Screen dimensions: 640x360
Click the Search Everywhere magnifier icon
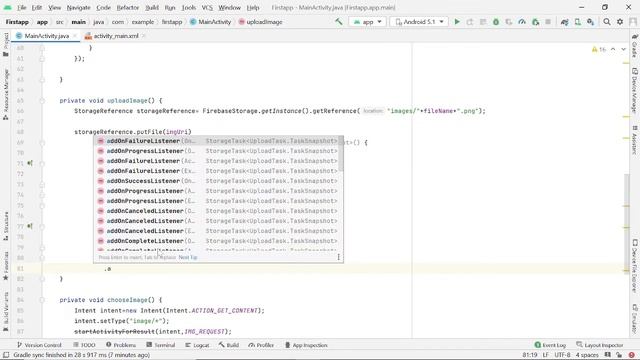tap(607, 22)
